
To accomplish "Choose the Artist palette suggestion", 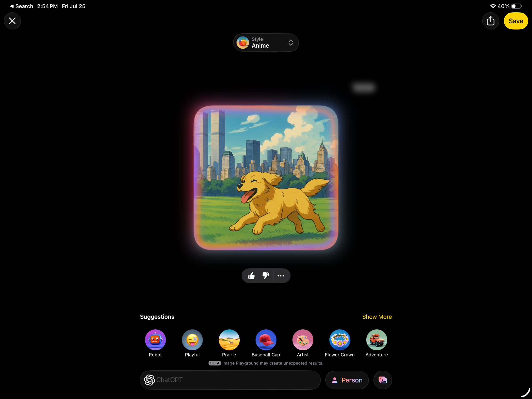I will (x=303, y=340).
